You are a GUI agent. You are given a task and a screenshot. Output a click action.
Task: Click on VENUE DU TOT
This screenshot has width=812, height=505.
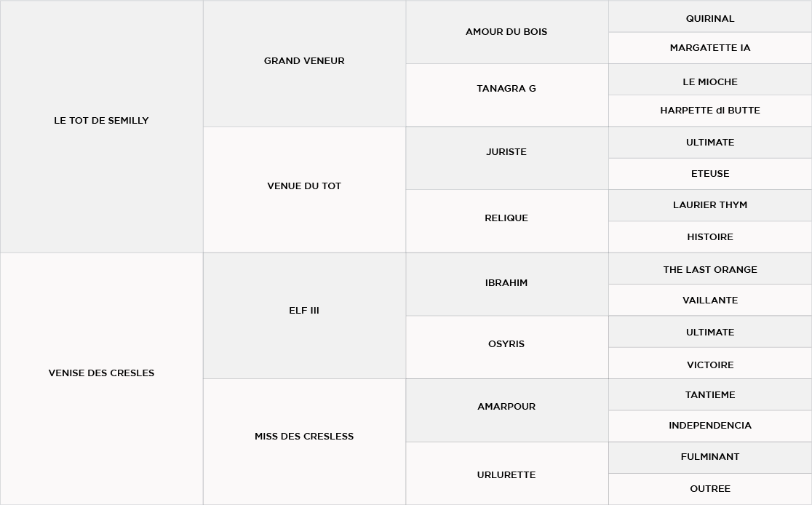pyautogui.click(x=304, y=186)
